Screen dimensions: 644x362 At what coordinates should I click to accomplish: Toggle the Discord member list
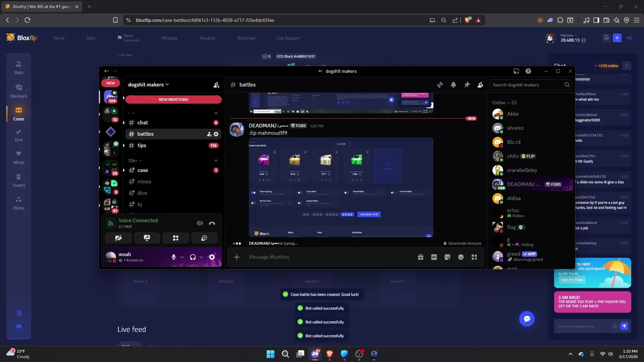click(x=480, y=85)
